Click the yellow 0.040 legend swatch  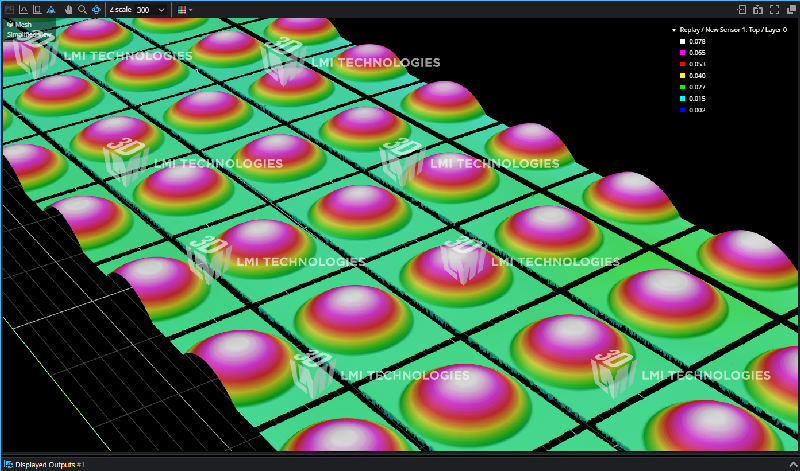tap(683, 76)
